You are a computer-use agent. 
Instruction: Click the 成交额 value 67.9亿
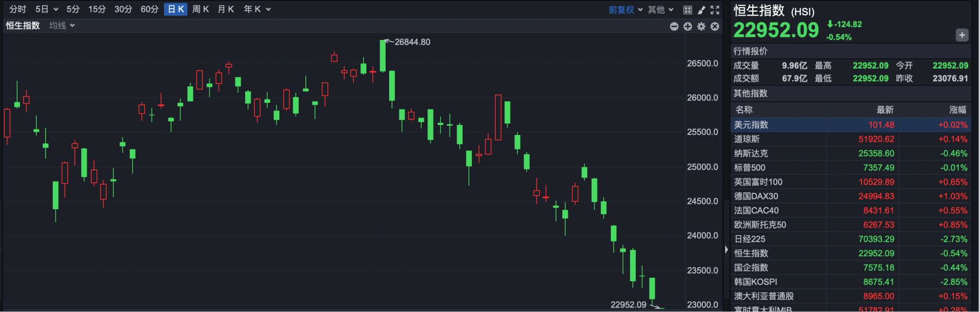(x=795, y=78)
